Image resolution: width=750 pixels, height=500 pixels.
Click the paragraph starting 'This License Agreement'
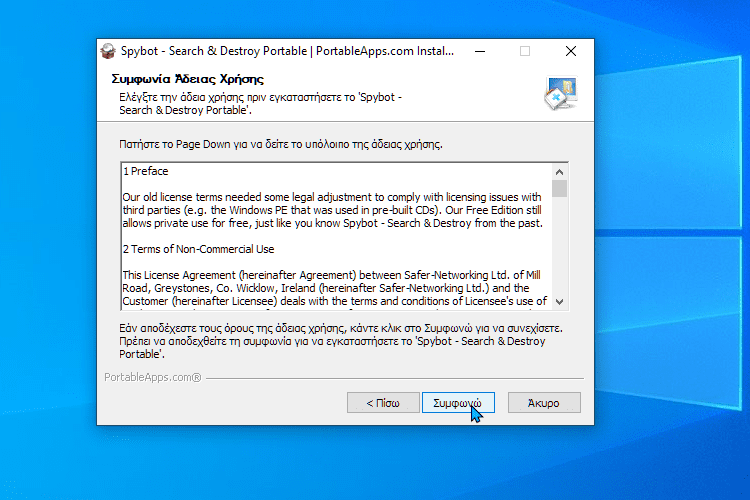(x=335, y=289)
